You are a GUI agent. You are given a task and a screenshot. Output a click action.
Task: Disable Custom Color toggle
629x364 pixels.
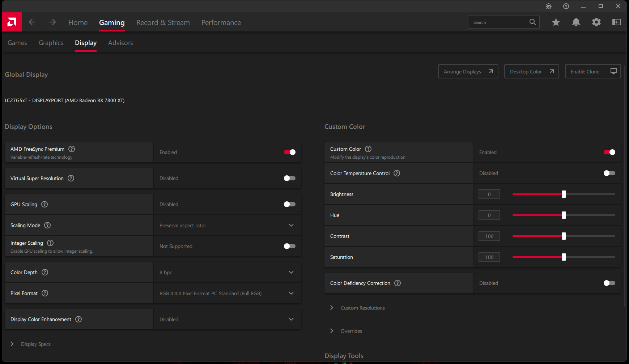point(609,152)
